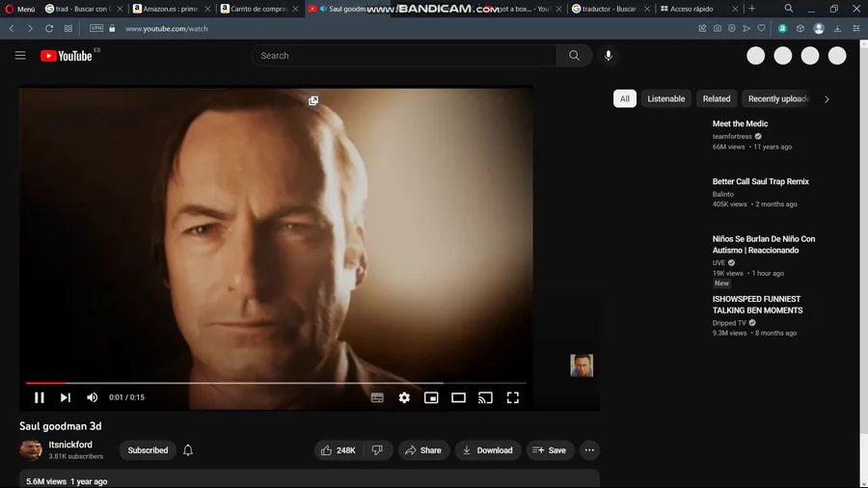Toggle the notification bell
This screenshot has height=488, width=868.
(188, 450)
